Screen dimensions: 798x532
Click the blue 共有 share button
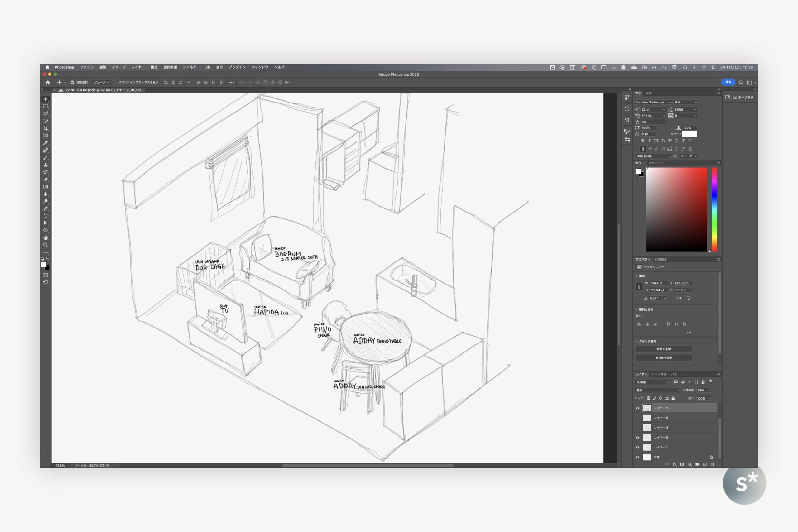pyautogui.click(x=728, y=83)
